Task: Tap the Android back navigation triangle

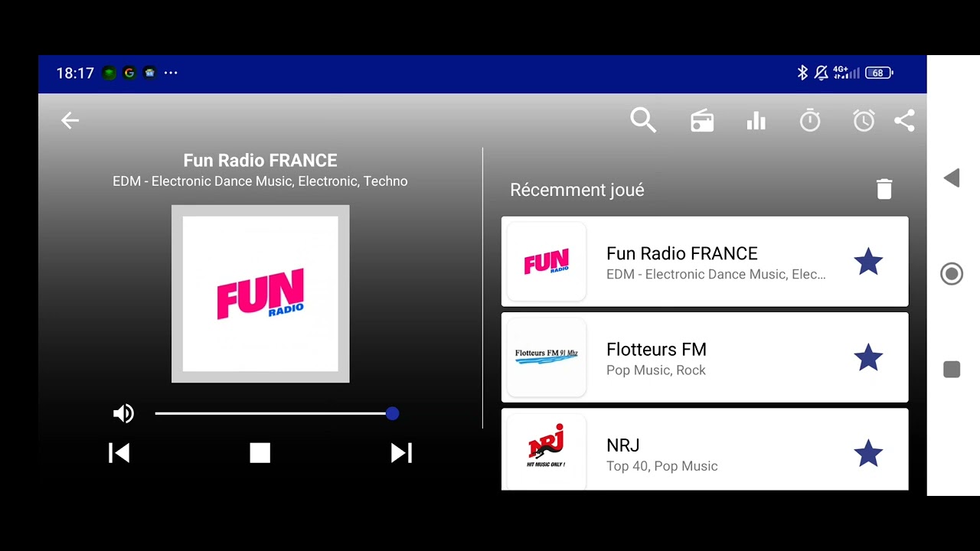Action: [x=952, y=178]
